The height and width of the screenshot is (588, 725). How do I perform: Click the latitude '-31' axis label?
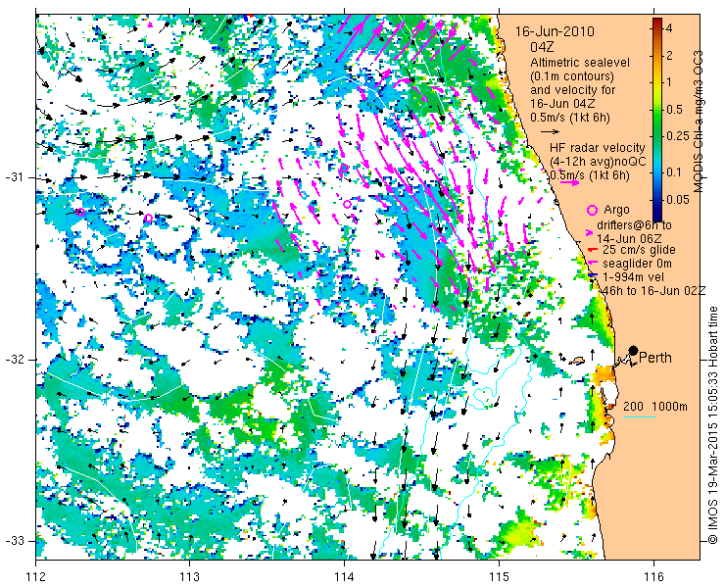[x=15, y=177]
